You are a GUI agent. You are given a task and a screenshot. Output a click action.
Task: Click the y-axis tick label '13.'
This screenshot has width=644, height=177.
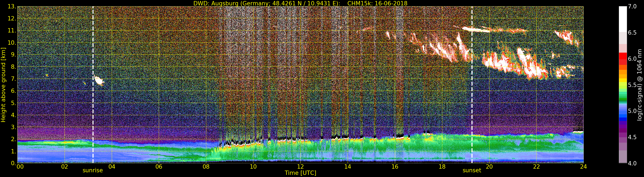coord(12,6)
